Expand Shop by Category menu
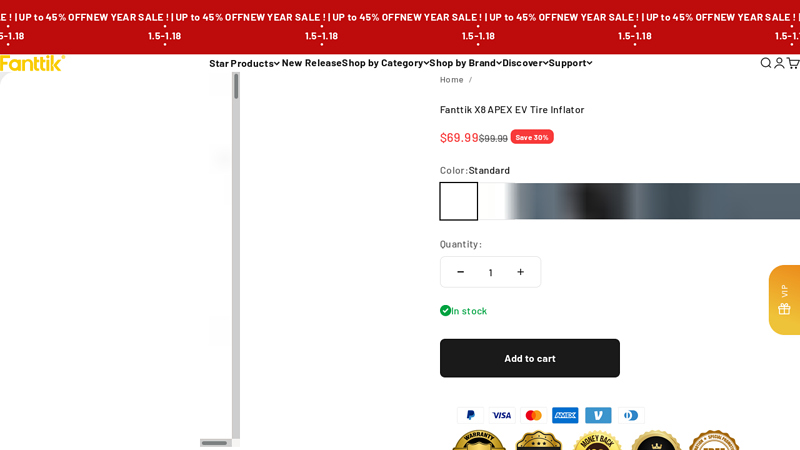The height and width of the screenshot is (450, 800). (385, 63)
